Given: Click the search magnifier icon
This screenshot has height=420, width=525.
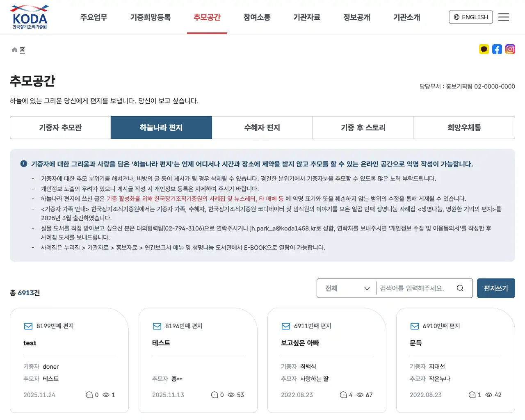Looking at the screenshot, I should coord(460,288).
